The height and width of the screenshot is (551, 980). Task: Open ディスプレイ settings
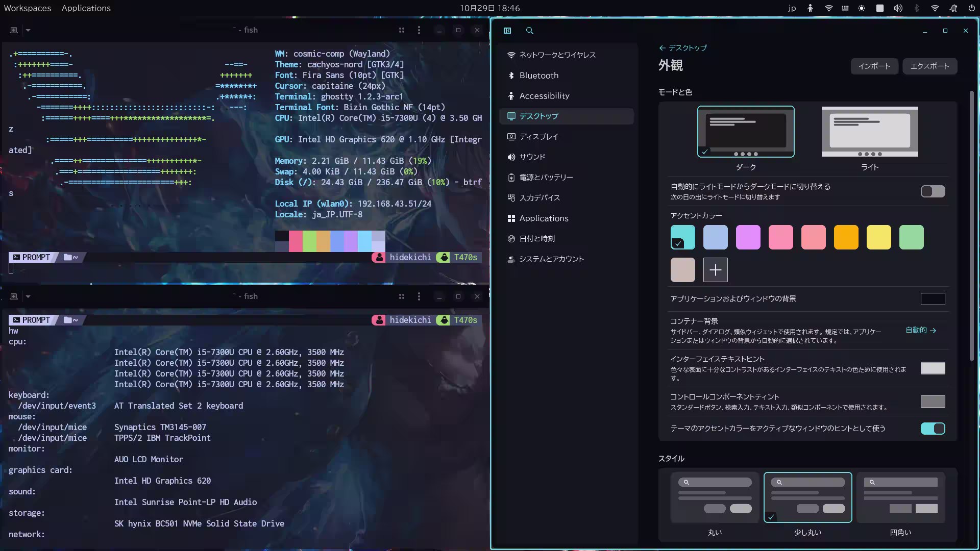(538, 136)
